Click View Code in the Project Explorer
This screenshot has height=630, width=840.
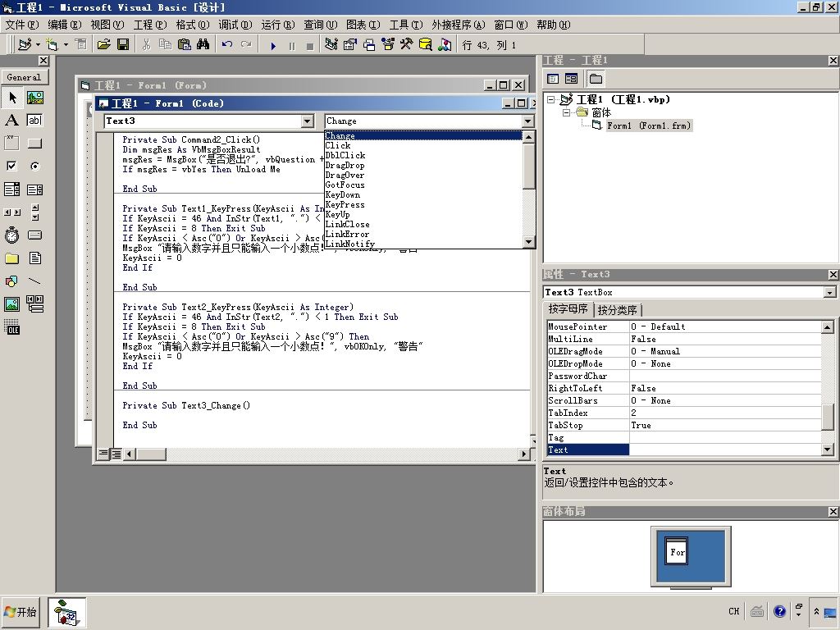[553, 80]
